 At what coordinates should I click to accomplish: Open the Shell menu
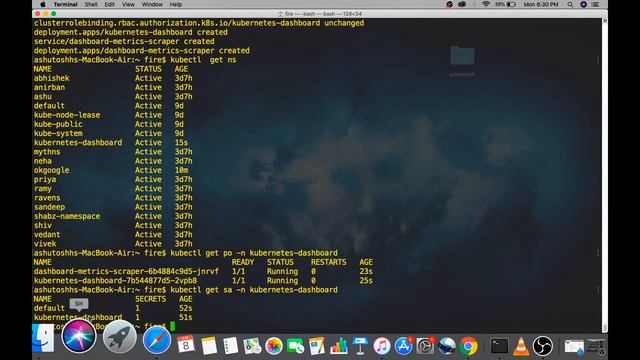point(91,4)
